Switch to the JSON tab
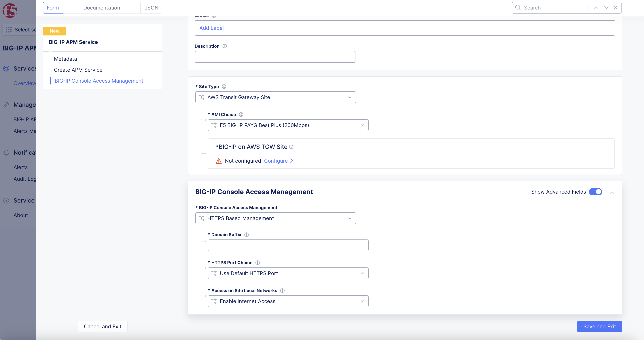 coord(151,8)
